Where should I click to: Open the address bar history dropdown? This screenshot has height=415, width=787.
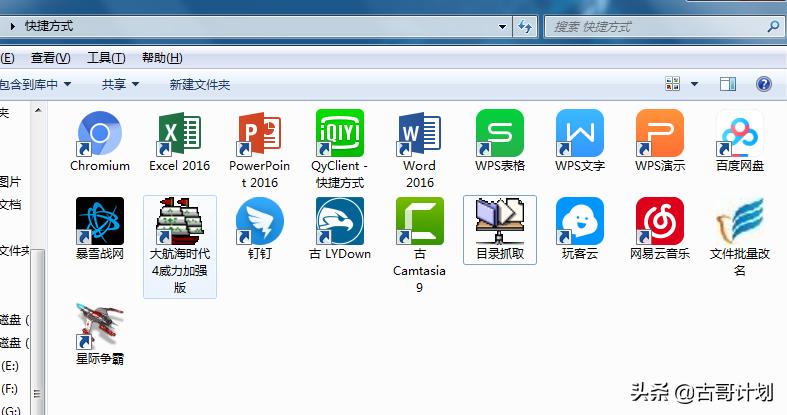point(502,27)
